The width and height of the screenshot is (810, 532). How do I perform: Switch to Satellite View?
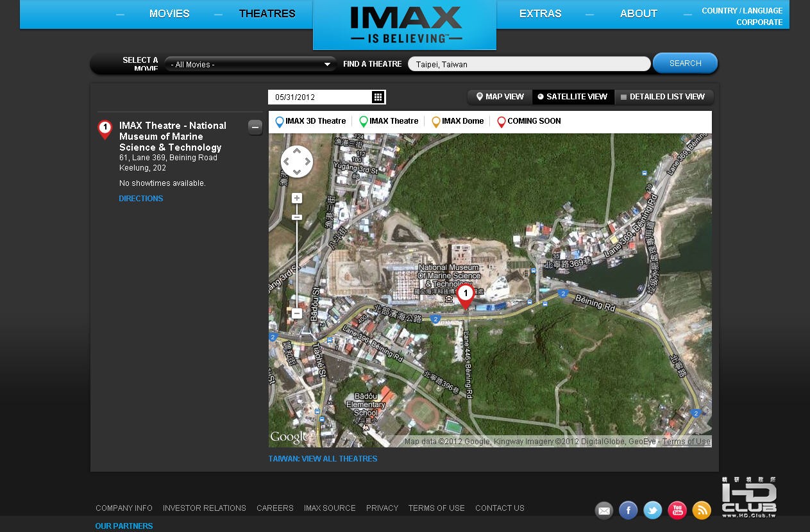573,97
